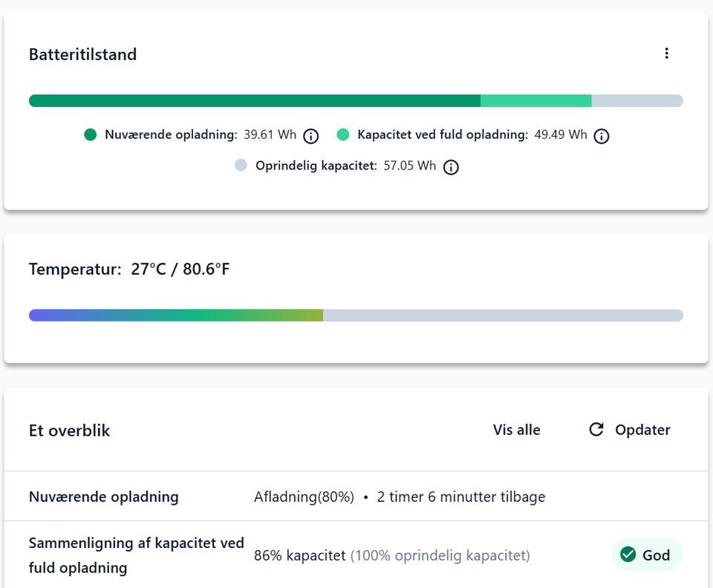Open the Batteritilstand three-dot options menu
The image size is (713, 588).
tap(667, 53)
